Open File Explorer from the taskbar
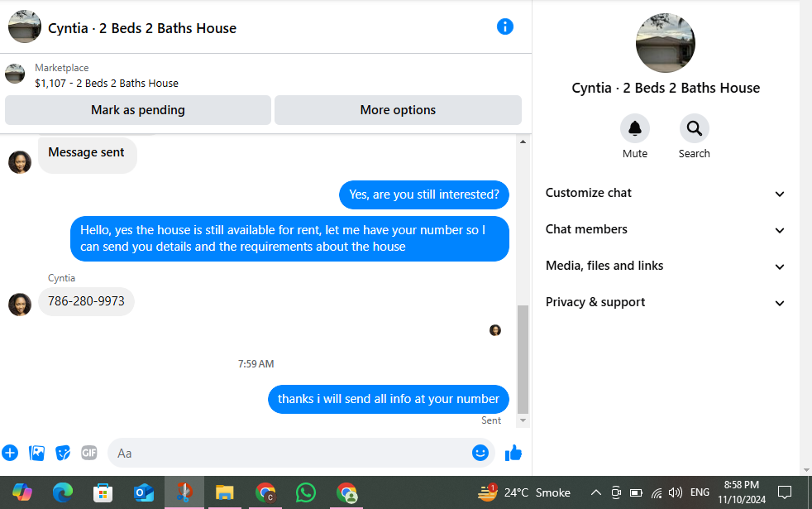The height and width of the screenshot is (509, 812). click(224, 492)
